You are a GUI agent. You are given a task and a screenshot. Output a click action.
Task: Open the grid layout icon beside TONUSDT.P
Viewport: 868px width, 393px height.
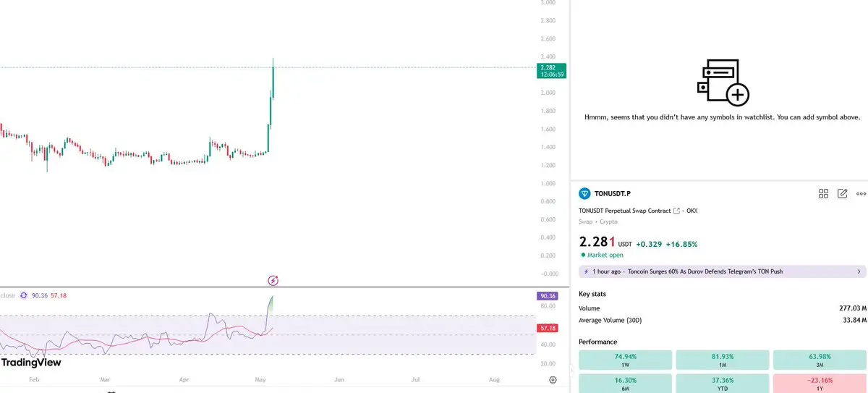point(823,193)
